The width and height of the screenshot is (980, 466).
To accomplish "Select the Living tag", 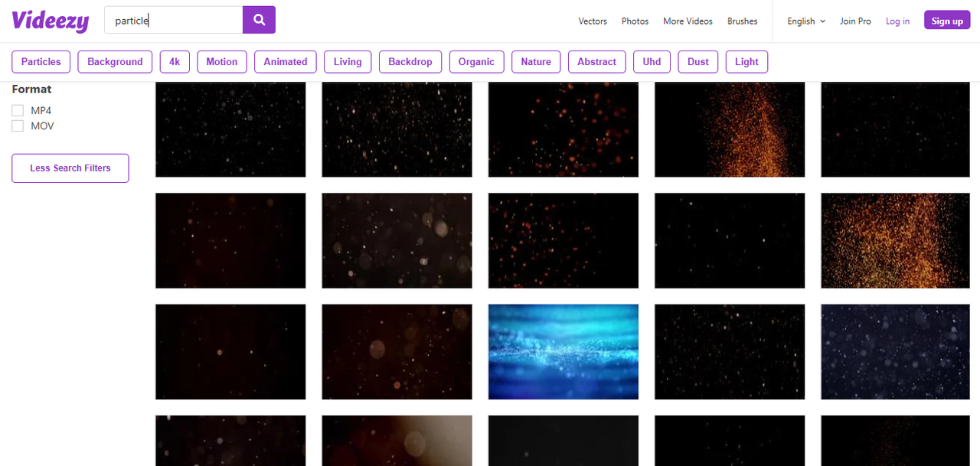I will 348,62.
